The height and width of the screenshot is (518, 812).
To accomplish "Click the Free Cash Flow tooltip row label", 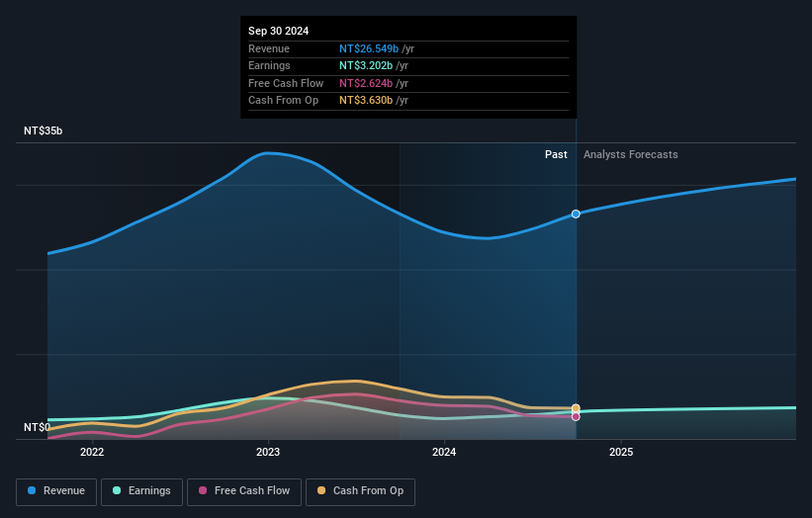I will pyautogui.click(x=286, y=83).
